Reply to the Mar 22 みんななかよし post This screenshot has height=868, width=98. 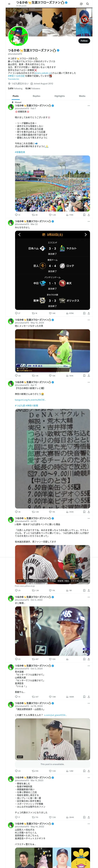pyautogui.click(x=18, y=313)
